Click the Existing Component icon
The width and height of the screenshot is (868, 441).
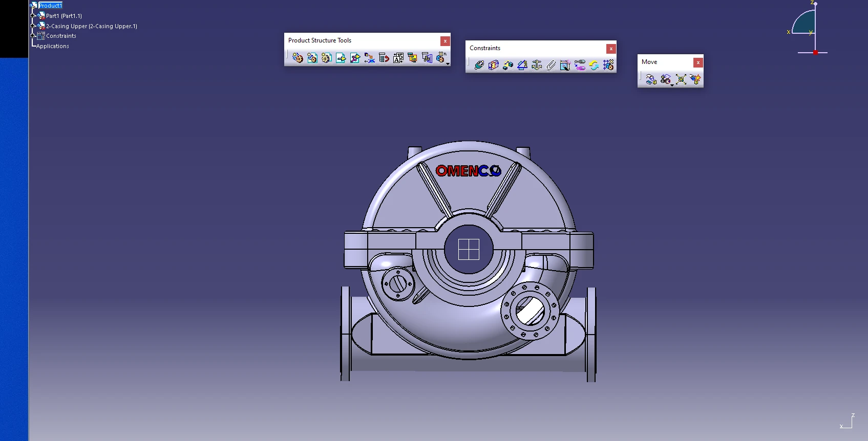341,58
